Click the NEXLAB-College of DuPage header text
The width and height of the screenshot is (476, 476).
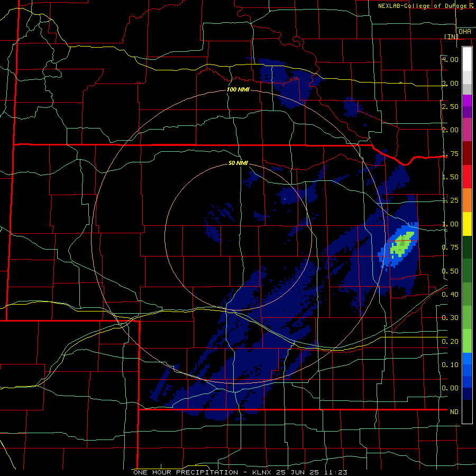point(426,6)
